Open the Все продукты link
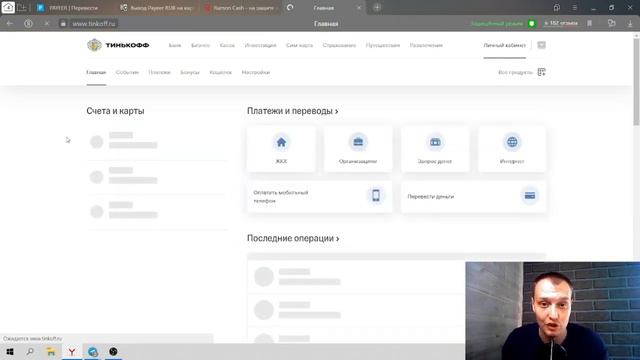Screen dimensions: 640x360 pos(515,72)
